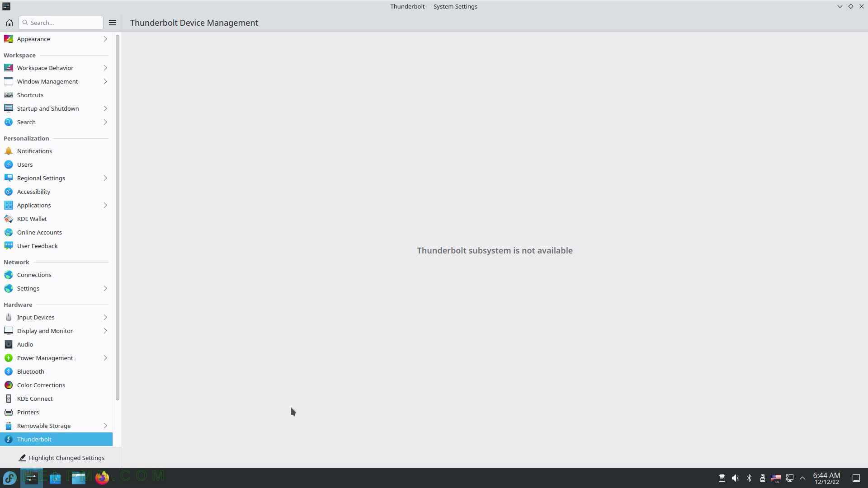This screenshot has width=868, height=488.
Task: Focus the settings Search field
Action: 61,23
